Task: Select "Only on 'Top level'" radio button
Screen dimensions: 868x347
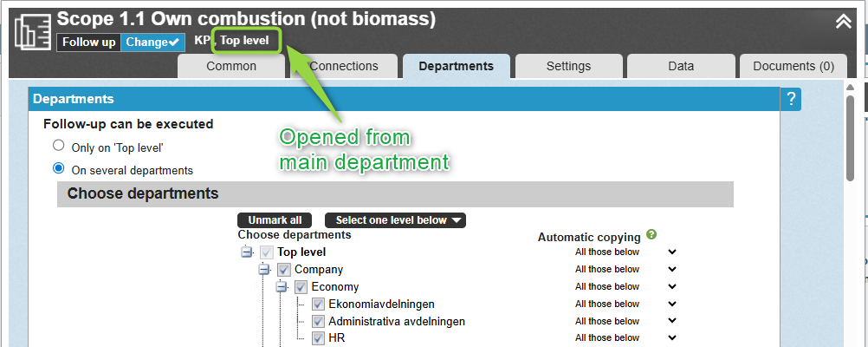Action: coord(59,146)
